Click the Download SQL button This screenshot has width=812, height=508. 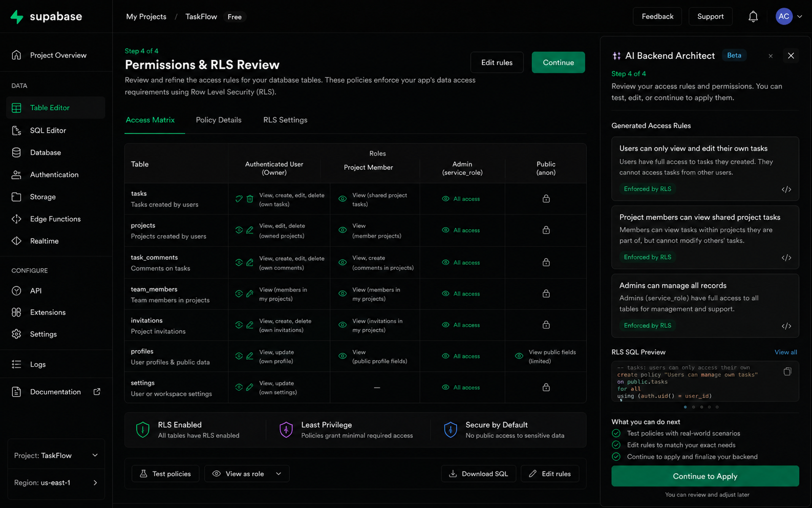pyautogui.click(x=479, y=474)
